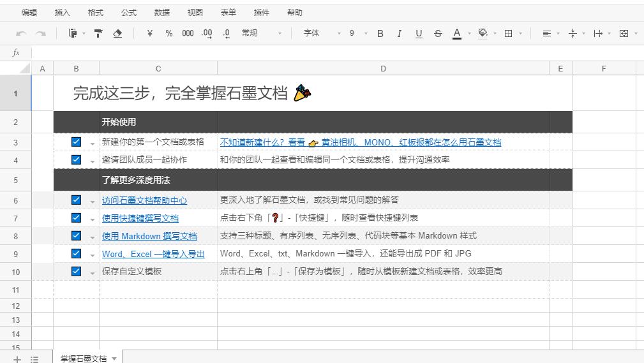Toggle italic formatting
Screen dimensions: 644x363
(x=399, y=34)
